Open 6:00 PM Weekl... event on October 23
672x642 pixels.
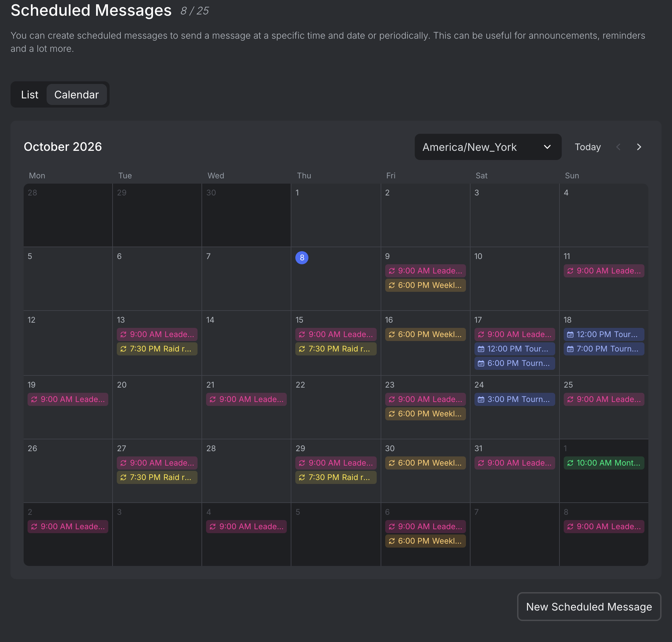[425, 414]
